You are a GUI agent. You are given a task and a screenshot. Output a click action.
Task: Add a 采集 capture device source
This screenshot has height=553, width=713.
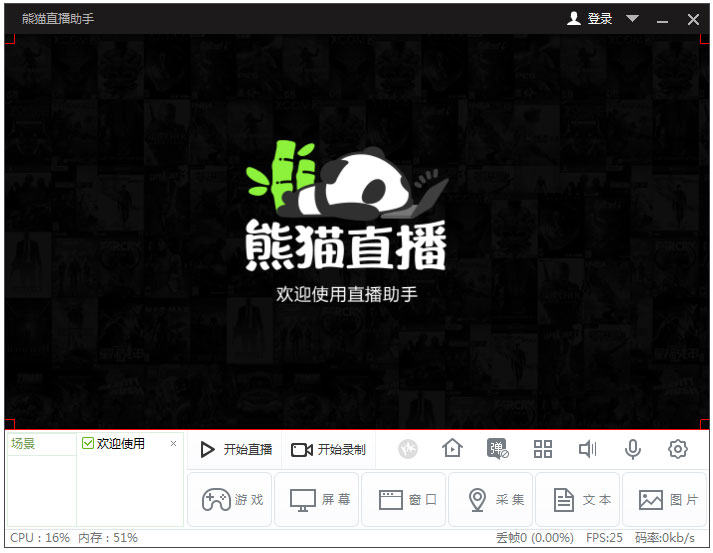pos(491,500)
